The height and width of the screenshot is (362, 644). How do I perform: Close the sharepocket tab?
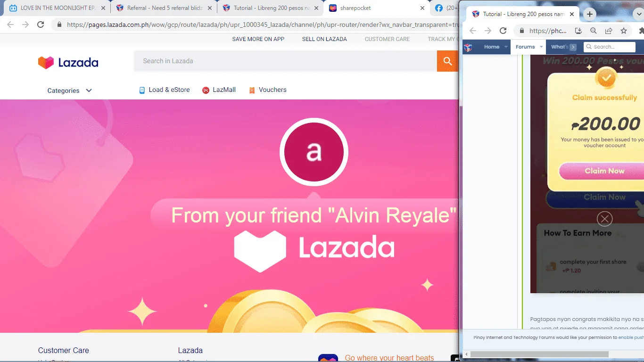(423, 8)
